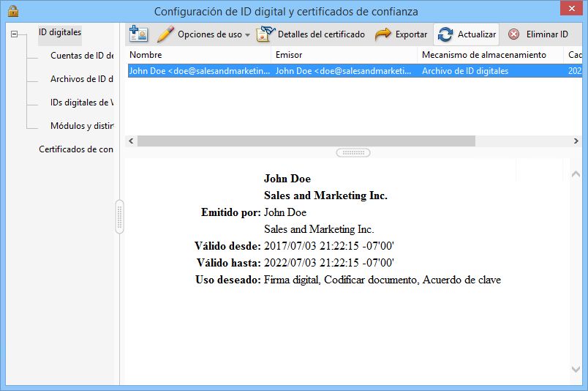The width and height of the screenshot is (588, 391).
Task: Sort by Mecanismo de almacenamiento column
Action: coord(491,55)
